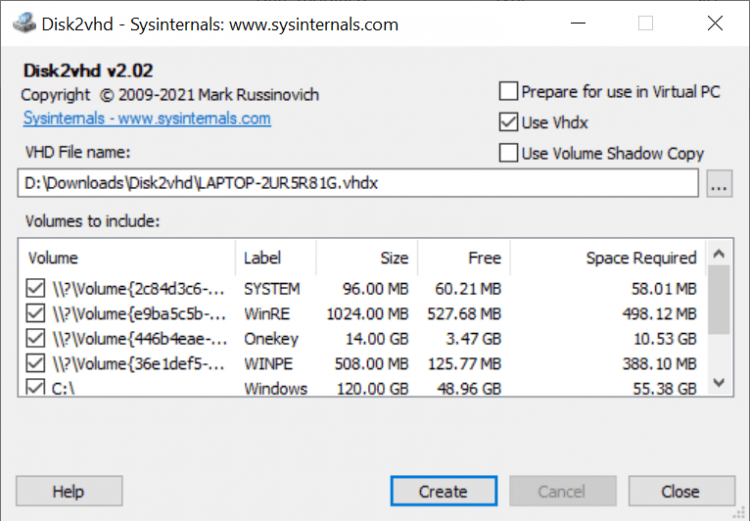Deselect the Onekey volume checkbox
Viewport: 750px width, 521px height.
click(x=35, y=339)
